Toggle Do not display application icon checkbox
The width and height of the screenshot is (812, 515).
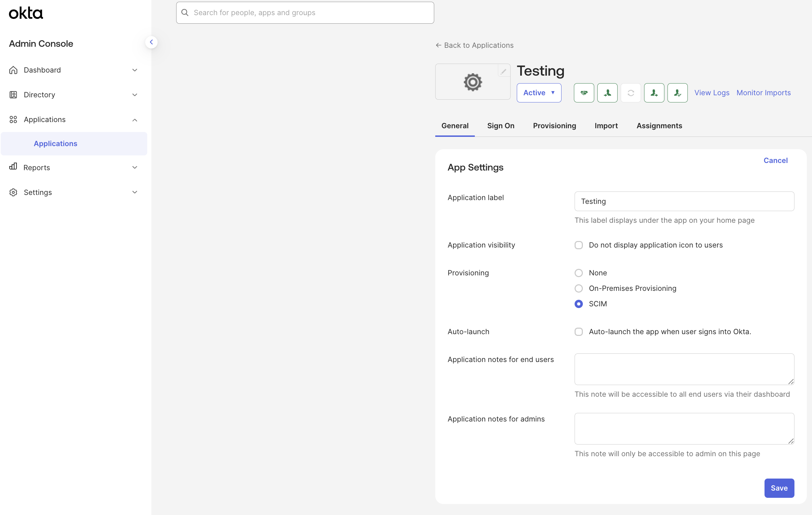579,245
